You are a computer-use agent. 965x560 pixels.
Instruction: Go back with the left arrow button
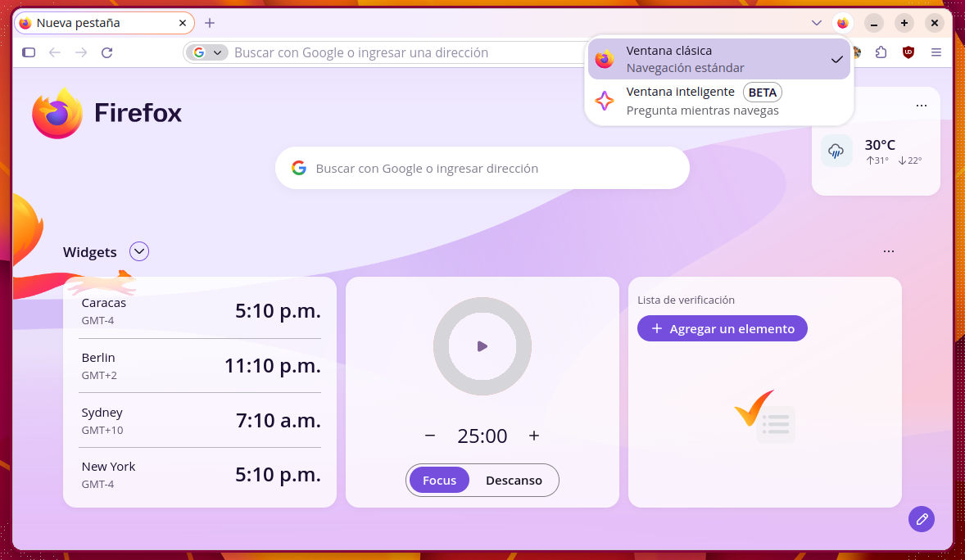(55, 52)
